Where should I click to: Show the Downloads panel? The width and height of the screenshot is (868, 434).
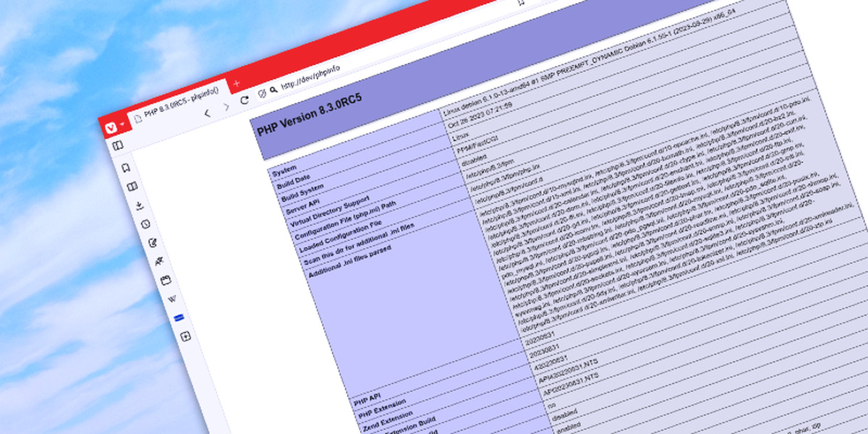pos(139,205)
